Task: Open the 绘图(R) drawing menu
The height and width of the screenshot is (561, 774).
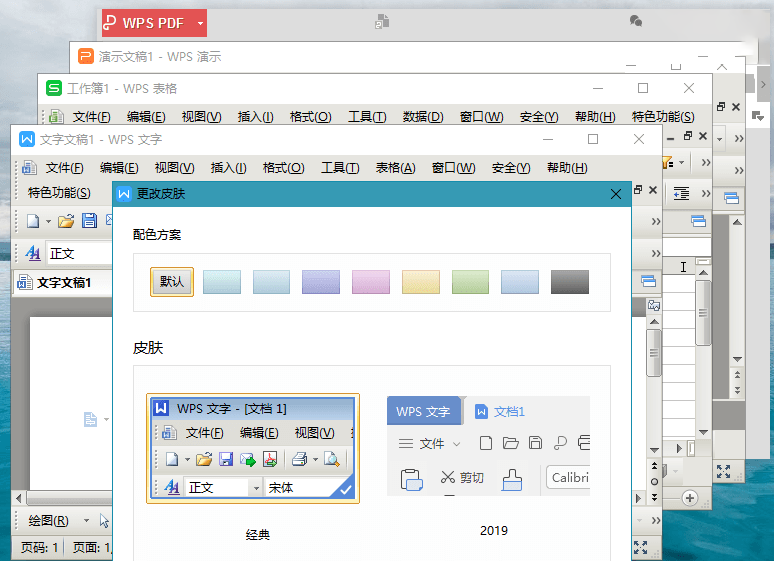Action: coord(49,521)
